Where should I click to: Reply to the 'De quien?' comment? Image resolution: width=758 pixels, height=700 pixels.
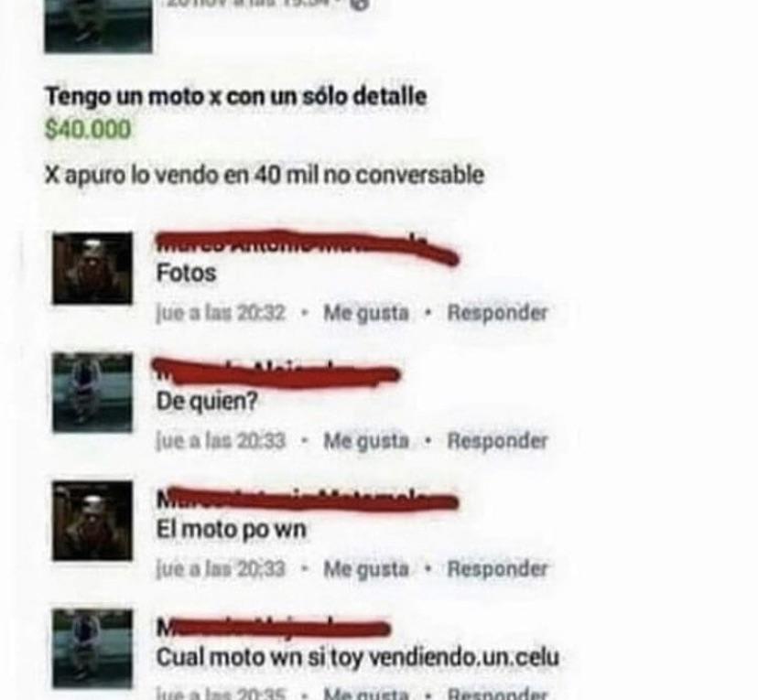click(x=497, y=440)
